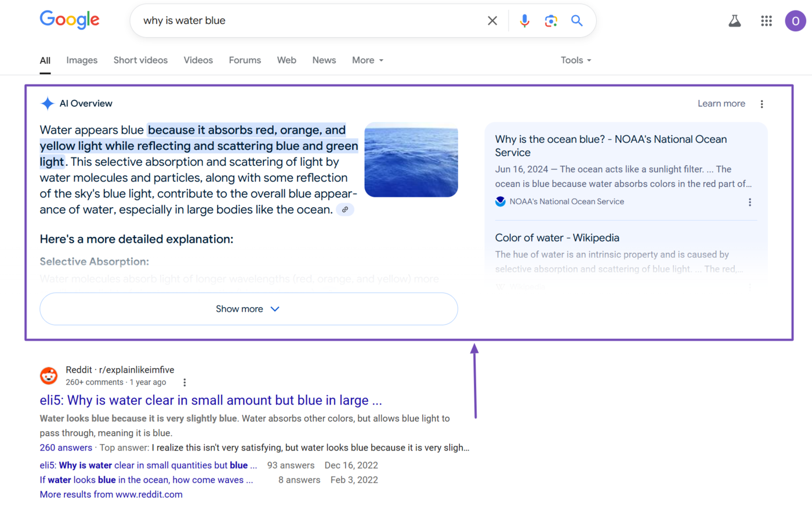Switch to the Short videos tab
The height and width of the screenshot is (512, 812).
pos(140,60)
